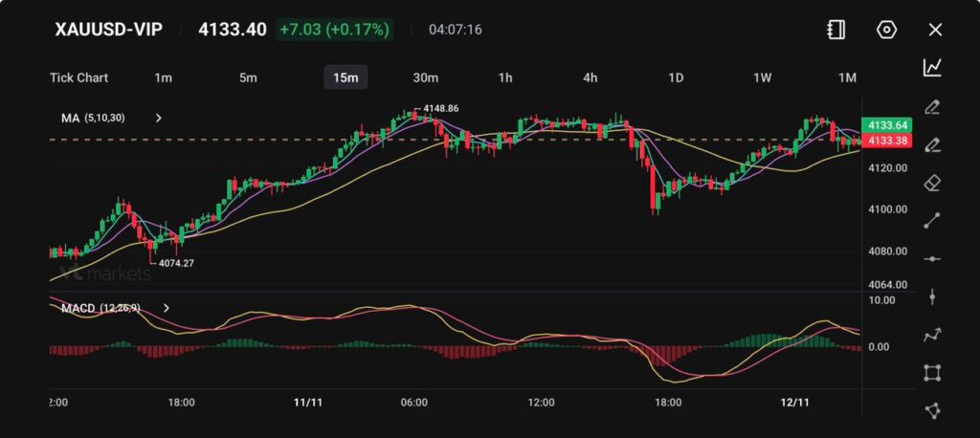The height and width of the screenshot is (438, 980).
Task: Close the chart with X button
Action: pos(935,30)
